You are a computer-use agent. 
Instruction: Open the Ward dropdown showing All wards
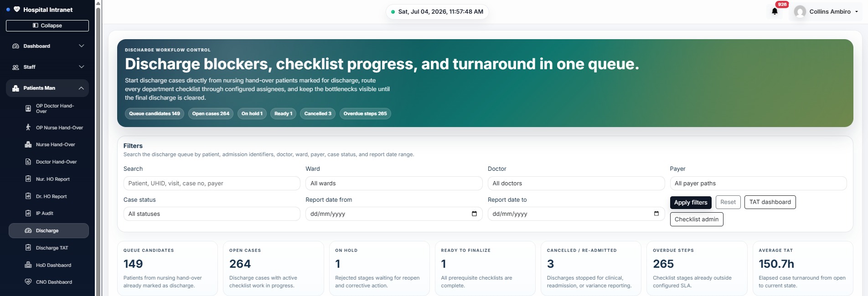394,183
